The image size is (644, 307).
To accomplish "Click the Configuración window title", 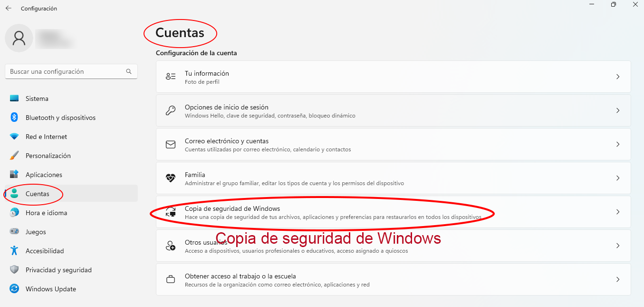I will (x=39, y=9).
